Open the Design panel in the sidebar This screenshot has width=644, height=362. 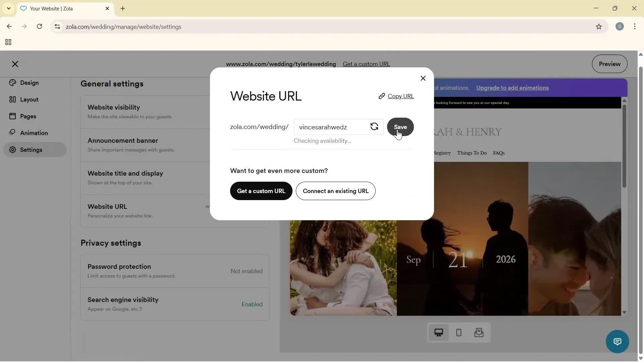point(29,83)
